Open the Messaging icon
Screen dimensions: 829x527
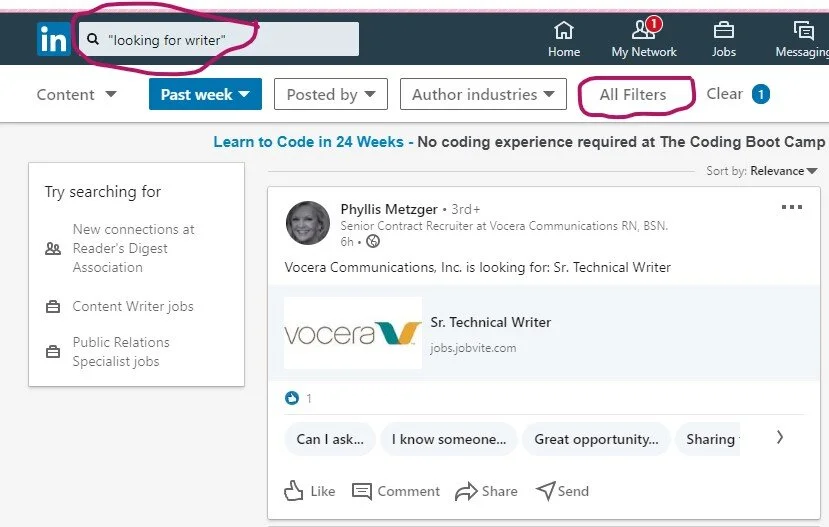coord(803,39)
